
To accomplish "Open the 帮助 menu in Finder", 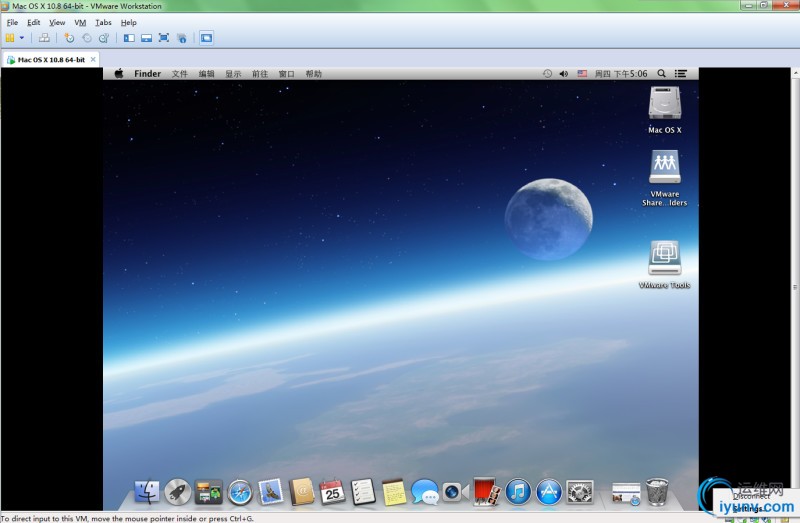I will point(314,73).
